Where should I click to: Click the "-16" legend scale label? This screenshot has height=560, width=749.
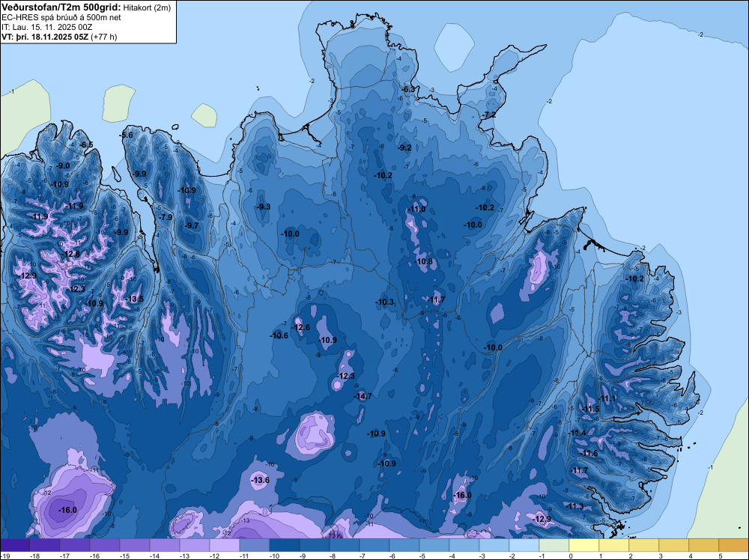94,556
